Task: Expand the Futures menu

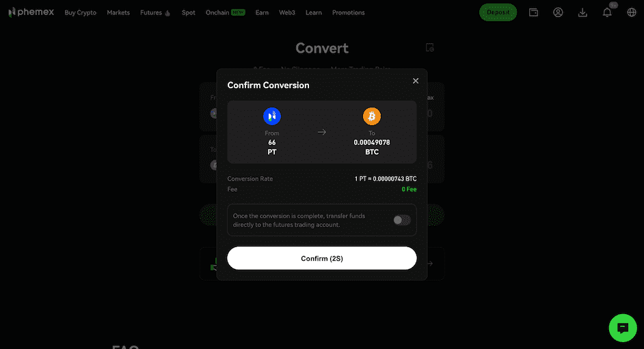Action: pyautogui.click(x=155, y=13)
